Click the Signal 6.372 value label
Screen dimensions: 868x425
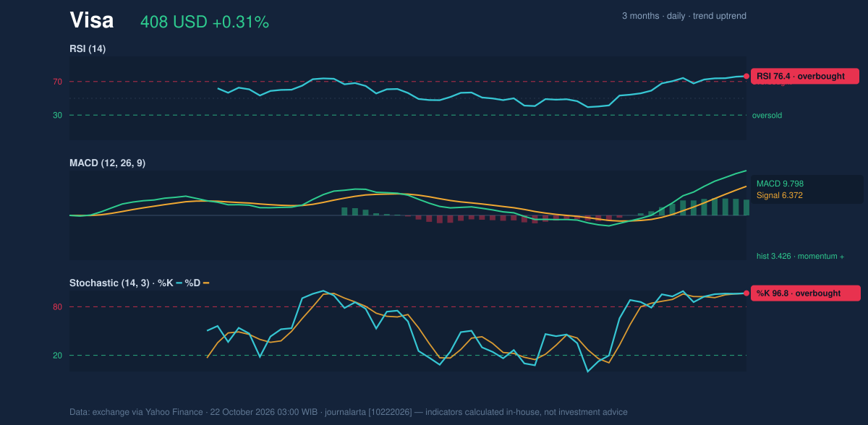[x=780, y=195]
